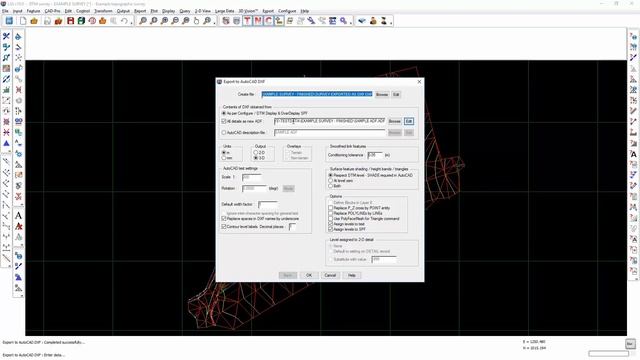Screen dimensions: 640x360
Task: Click the purple magnifier search toolbar icon
Action: pyautogui.click(x=344, y=21)
